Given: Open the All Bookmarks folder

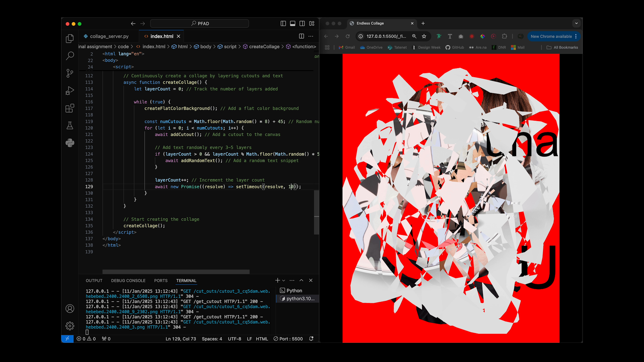Looking at the screenshot, I should point(562,48).
